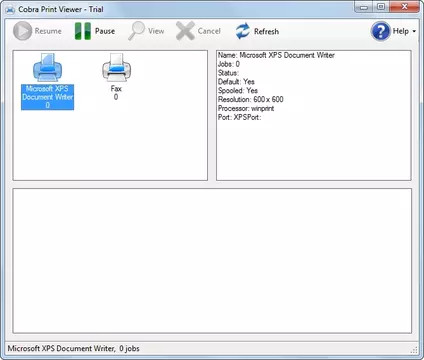The width and height of the screenshot is (424, 360).
Task: Click the 'Spooled: Yes' detail line
Action: pyautogui.click(x=238, y=91)
